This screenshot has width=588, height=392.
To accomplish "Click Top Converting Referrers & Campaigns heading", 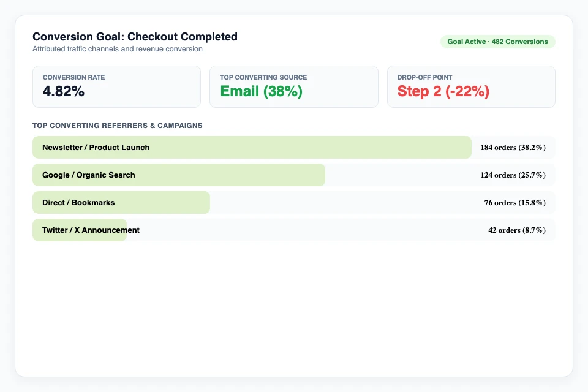I will (x=118, y=126).
